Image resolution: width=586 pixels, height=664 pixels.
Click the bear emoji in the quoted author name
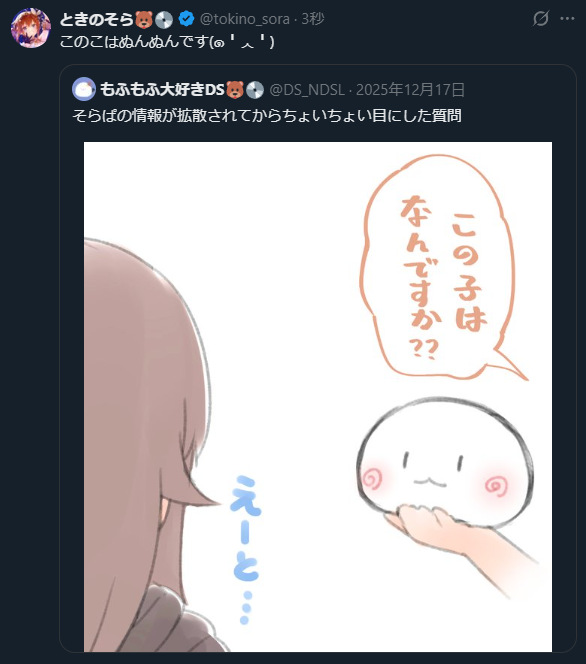235,90
